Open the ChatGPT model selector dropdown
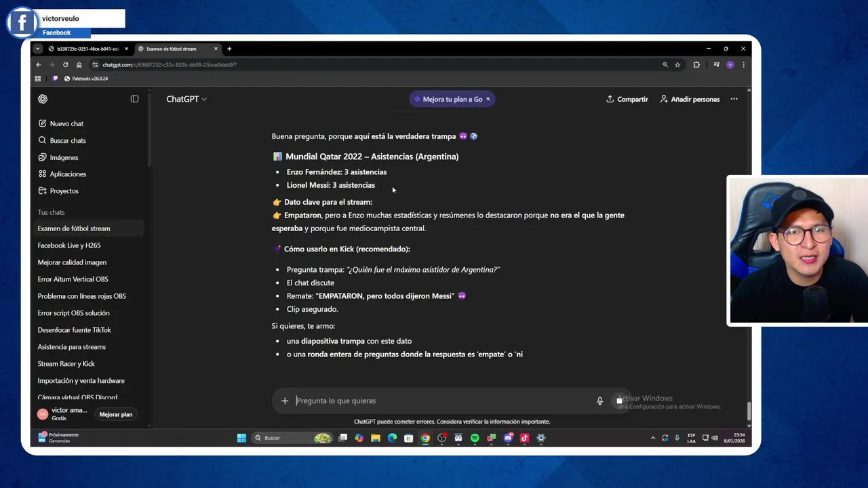Image resolution: width=868 pixels, height=488 pixels. click(x=186, y=99)
